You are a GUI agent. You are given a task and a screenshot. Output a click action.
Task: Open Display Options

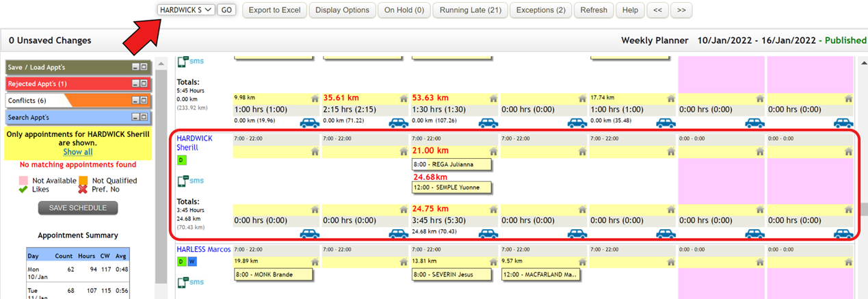point(342,10)
